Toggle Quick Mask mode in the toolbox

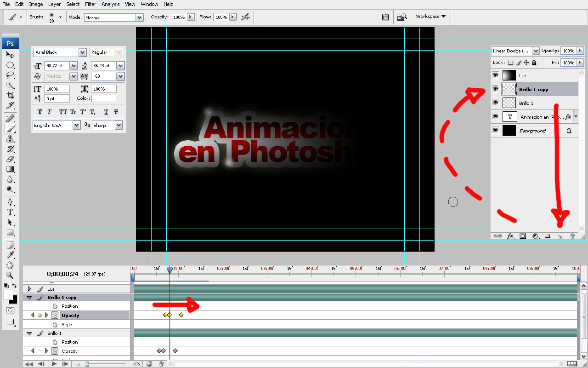[10, 310]
